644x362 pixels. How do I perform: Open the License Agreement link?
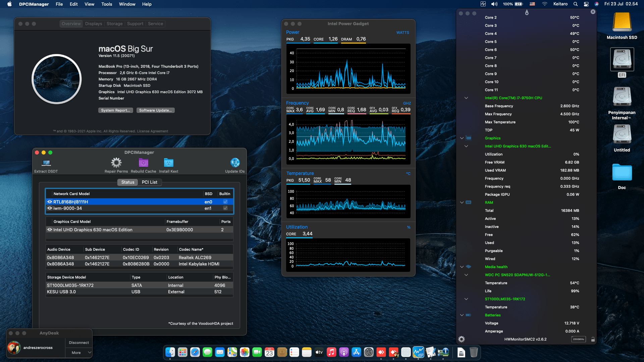(x=153, y=131)
